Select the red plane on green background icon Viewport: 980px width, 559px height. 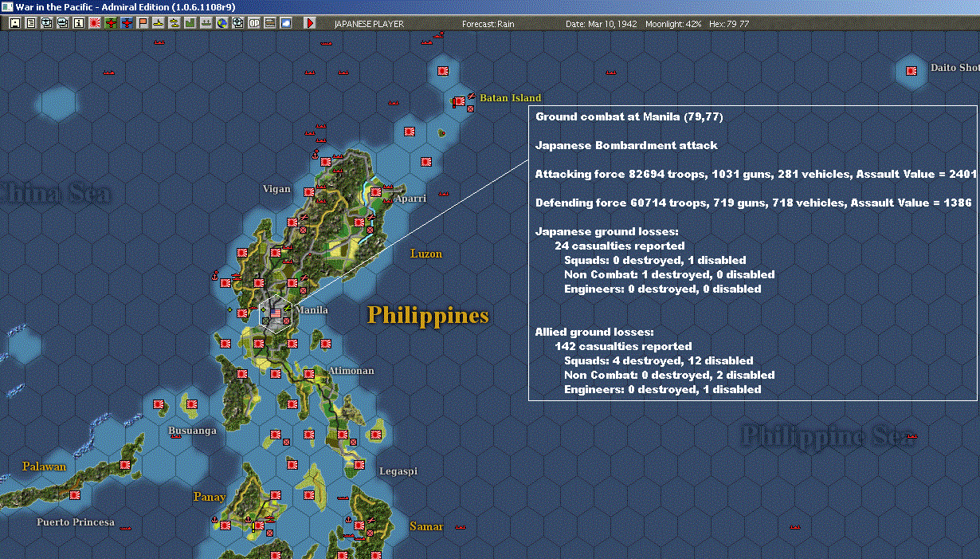click(x=110, y=23)
